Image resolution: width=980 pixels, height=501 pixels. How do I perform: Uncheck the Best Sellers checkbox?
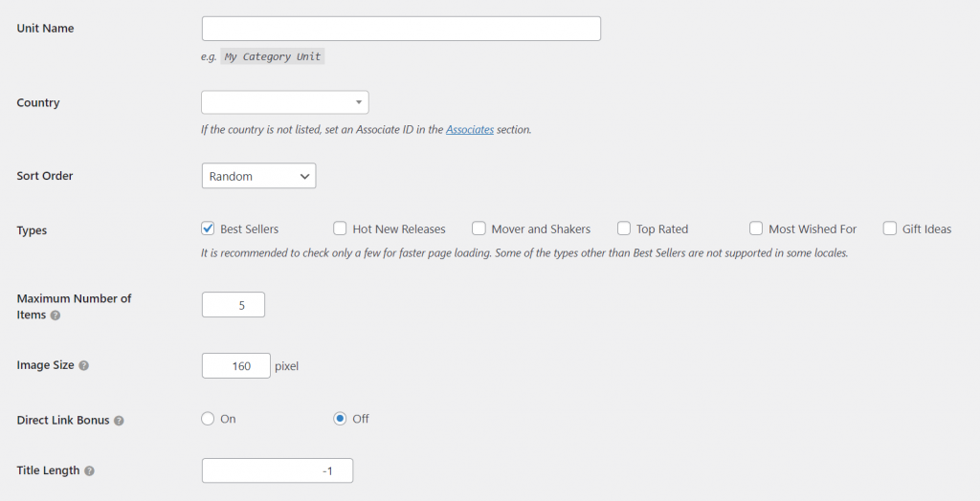pyautogui.click(x=208, y=229)
